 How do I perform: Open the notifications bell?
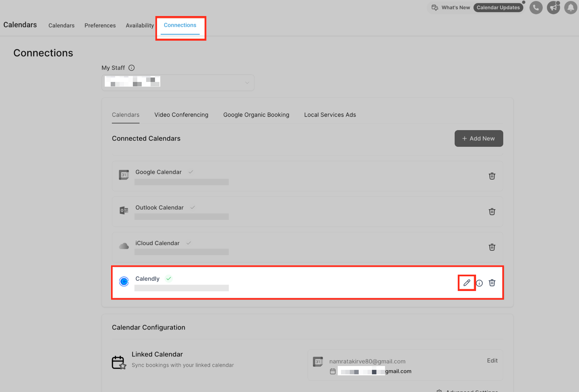[x=570, y=7]
